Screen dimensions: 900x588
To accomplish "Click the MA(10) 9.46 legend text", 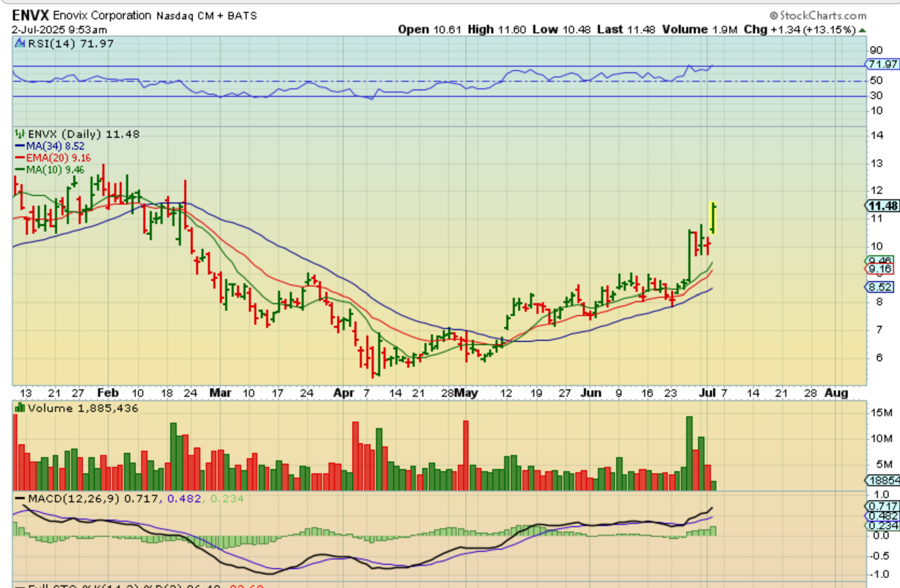I will click(55, 170).
